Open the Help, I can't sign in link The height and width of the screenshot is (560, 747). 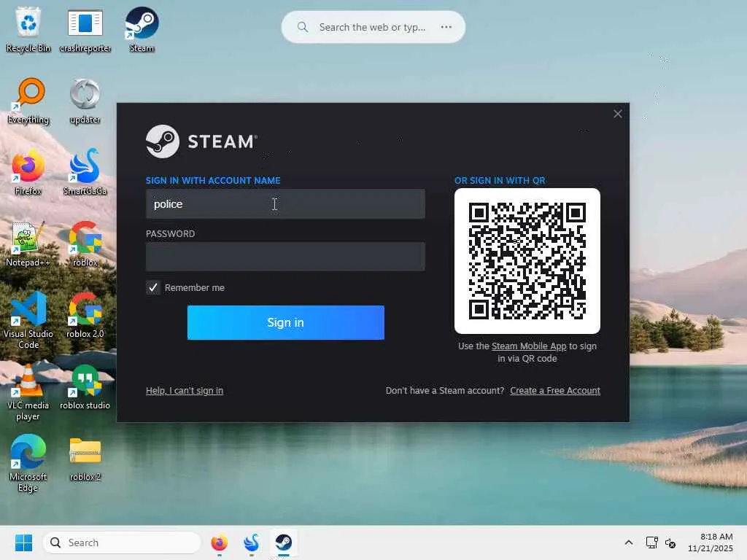[185, 391]
